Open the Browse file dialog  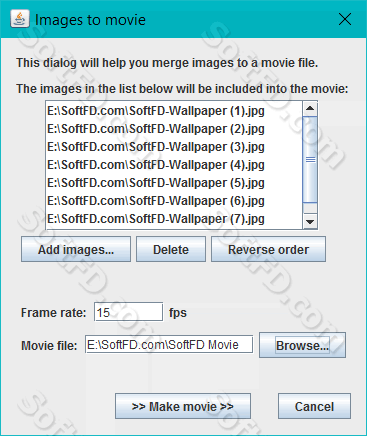(x=302, y=345)
